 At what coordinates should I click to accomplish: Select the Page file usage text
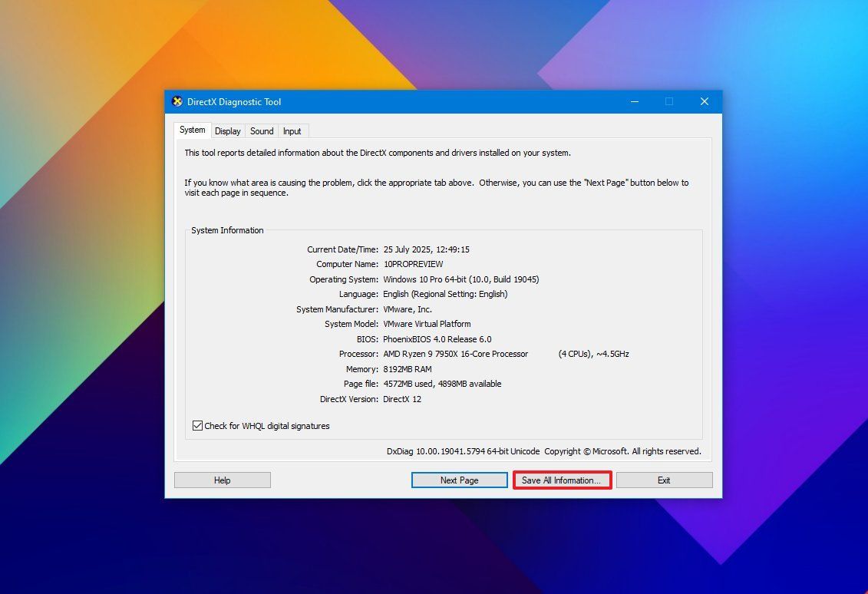coord(442,383)
